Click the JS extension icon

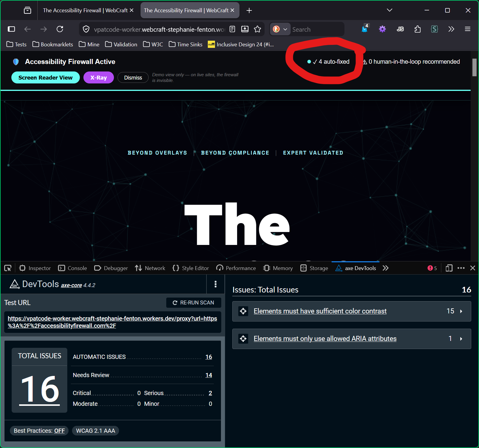coord(400,29)
